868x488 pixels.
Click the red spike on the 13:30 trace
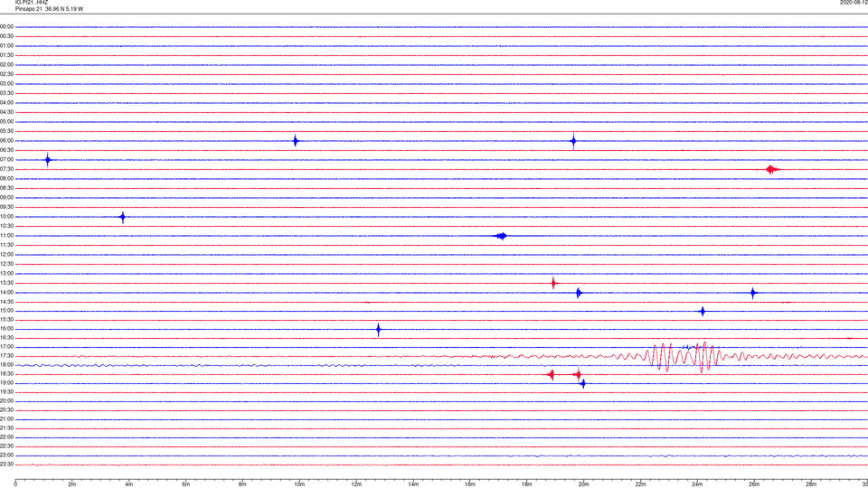click(x=553, y=283)
